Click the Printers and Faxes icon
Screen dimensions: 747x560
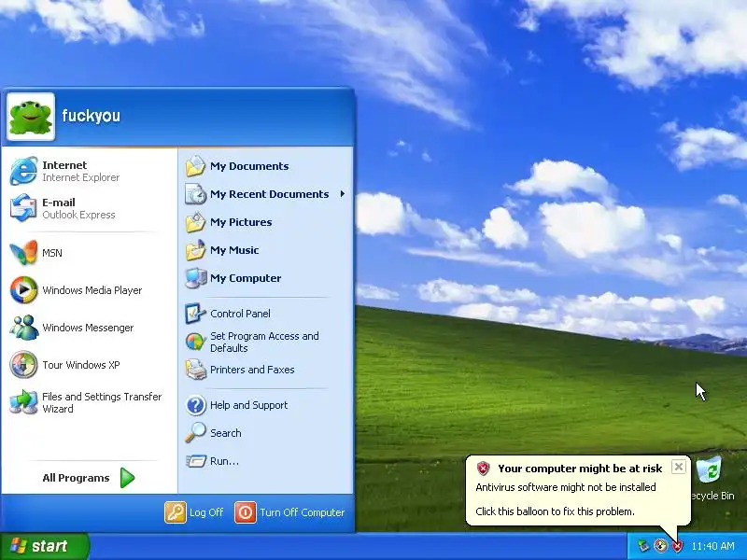coord(195,370)
